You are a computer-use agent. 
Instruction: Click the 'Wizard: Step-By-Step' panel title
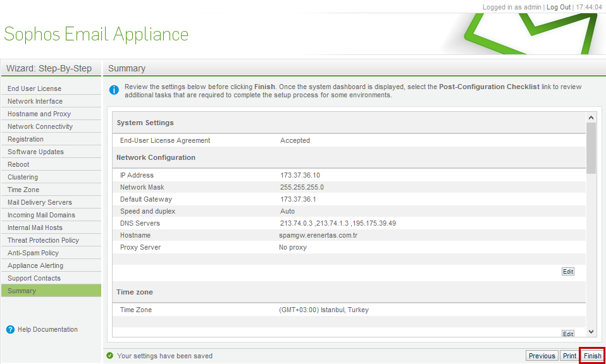(49, 68)
